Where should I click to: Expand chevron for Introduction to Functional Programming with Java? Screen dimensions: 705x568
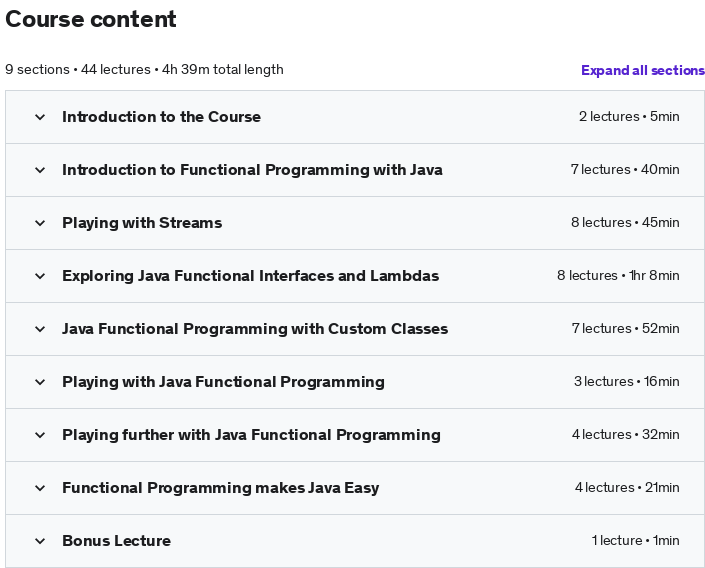pyautogui.click(x=40, y=170)
